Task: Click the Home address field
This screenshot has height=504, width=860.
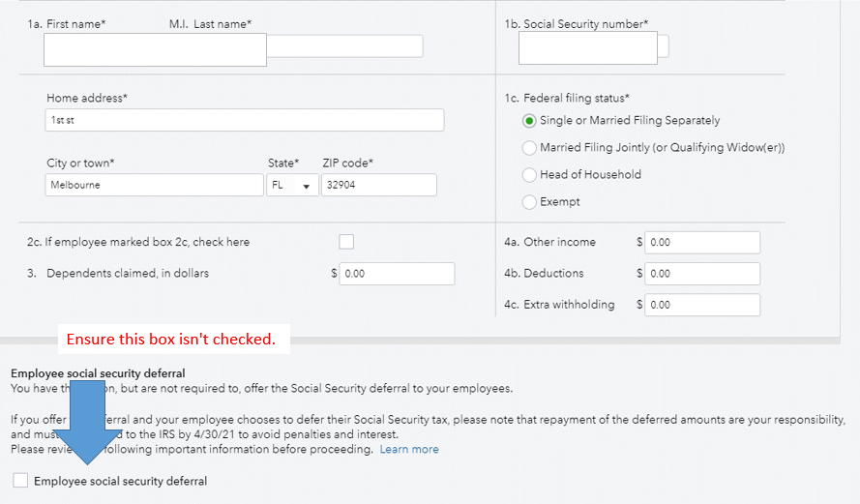Action: tap(245, 120)
